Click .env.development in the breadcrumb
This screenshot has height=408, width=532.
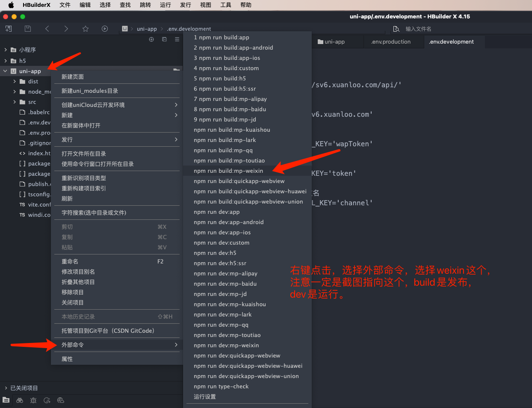click(189, 29)
